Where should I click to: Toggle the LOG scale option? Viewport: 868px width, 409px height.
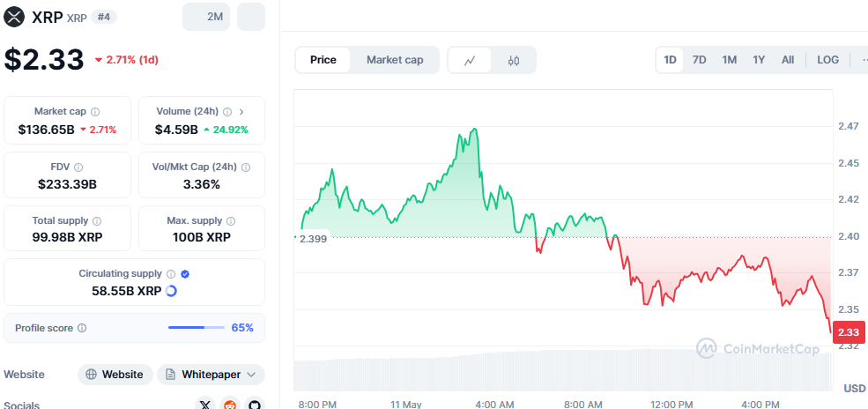click(x=827, y=60)
